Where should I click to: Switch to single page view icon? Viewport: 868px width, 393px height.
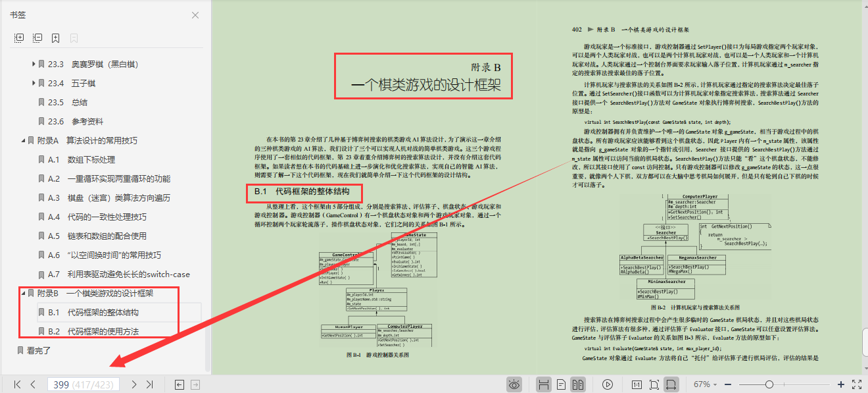pos(560,383)
